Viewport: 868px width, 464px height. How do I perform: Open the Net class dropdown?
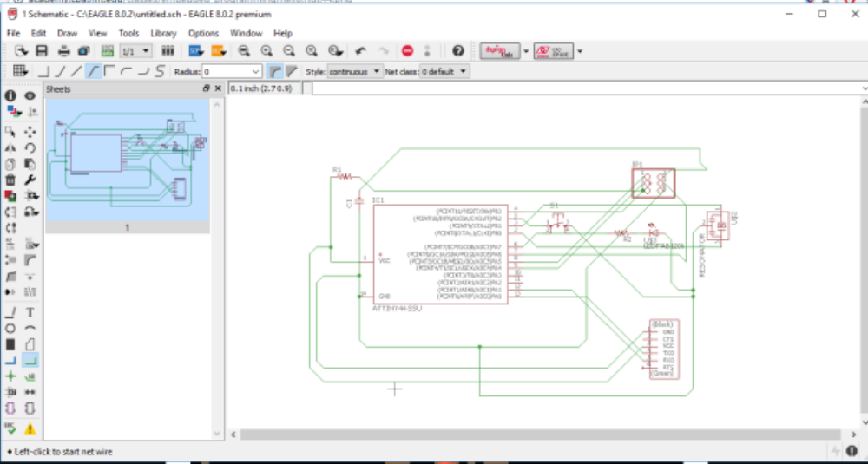444,71
